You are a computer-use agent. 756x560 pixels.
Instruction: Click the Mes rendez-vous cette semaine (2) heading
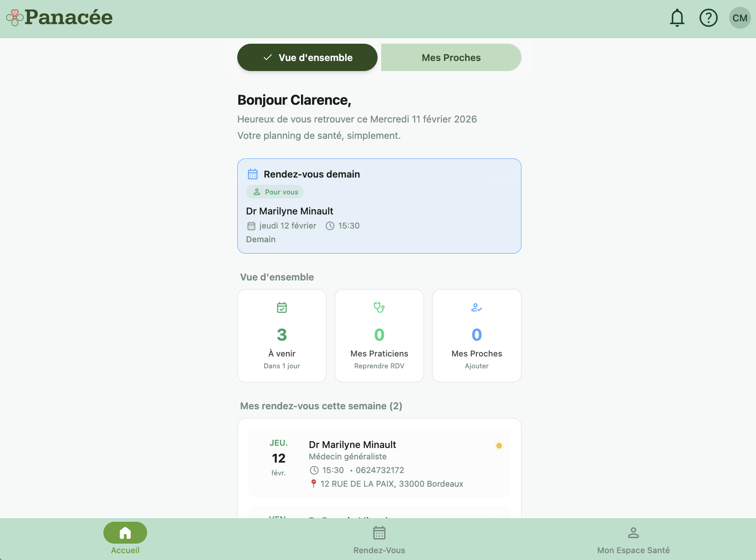point(321,406)
